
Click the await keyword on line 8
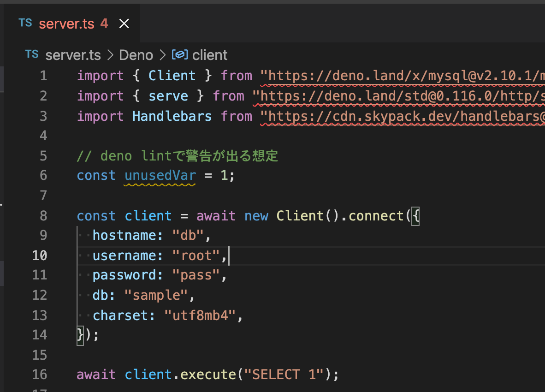[x=216, y=216]
